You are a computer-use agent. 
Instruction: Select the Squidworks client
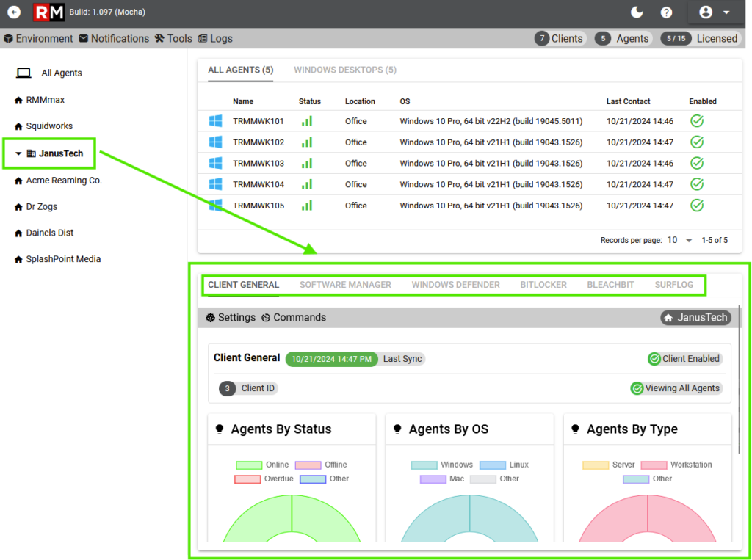(x=43, y=126)
